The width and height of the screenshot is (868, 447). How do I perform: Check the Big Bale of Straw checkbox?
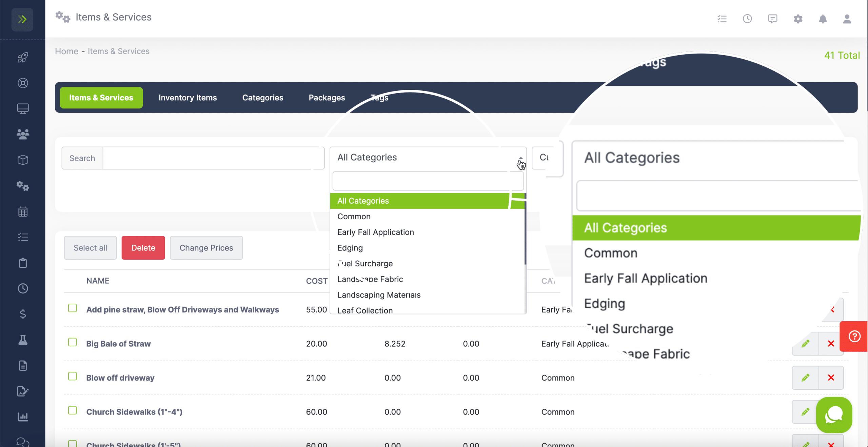click(73, 342)
